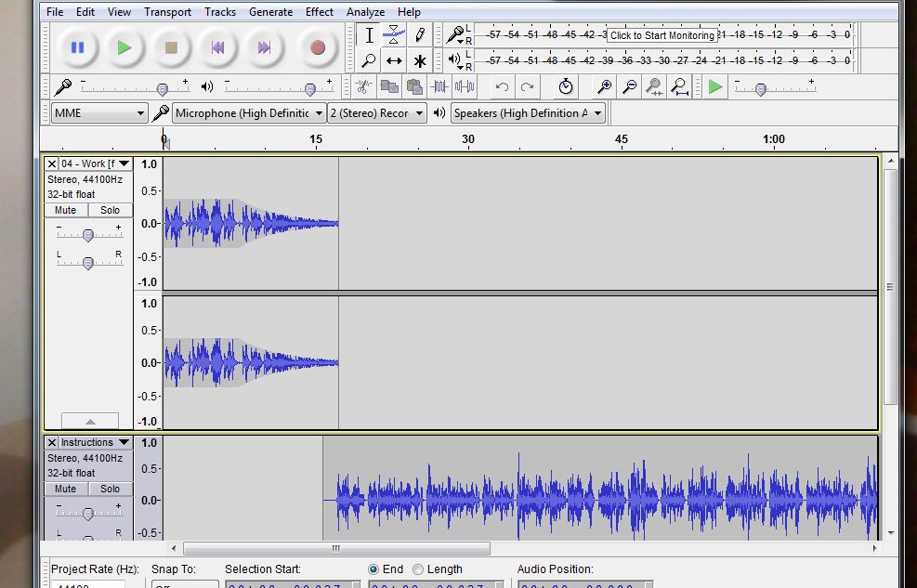Click the 30 mark on the timeline
This screenshot has height=588, width=917.
468,139
